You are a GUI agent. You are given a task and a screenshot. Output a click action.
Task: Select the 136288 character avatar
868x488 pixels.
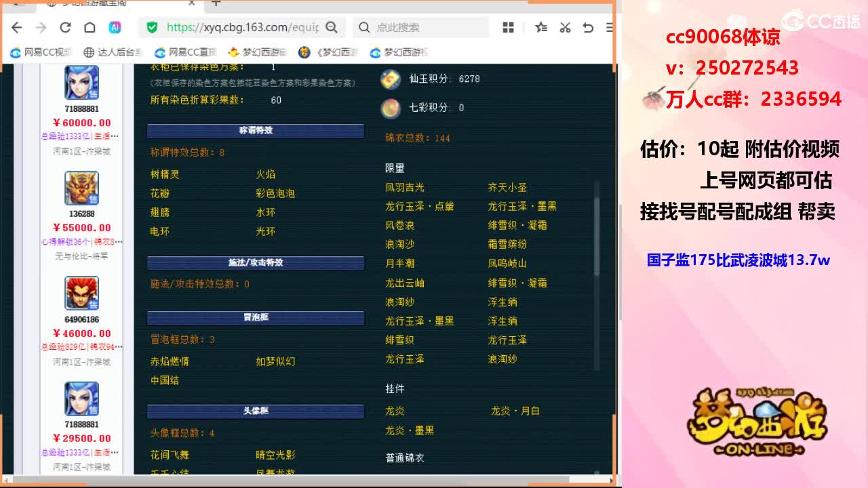point(81,188)
